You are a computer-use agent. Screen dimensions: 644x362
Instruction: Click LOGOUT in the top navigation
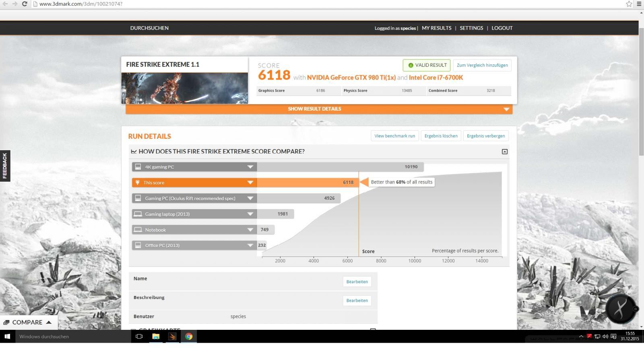(x=502, y=28)
